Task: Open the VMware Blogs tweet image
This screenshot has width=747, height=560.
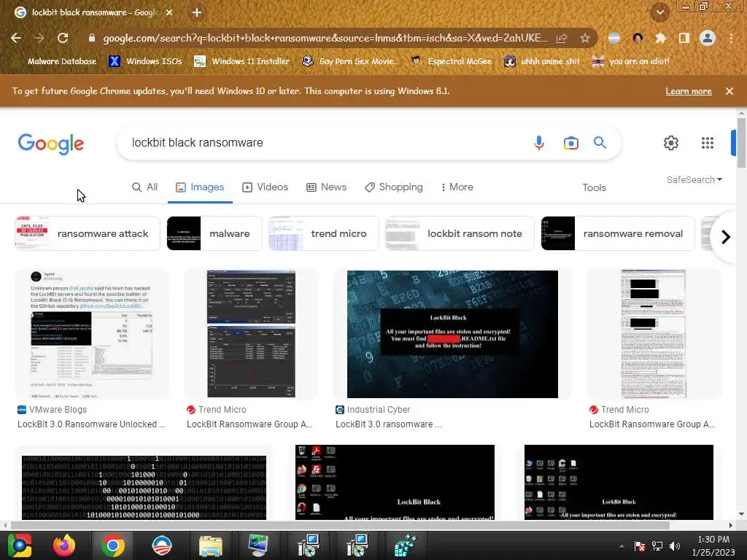Action: [92, 334]
